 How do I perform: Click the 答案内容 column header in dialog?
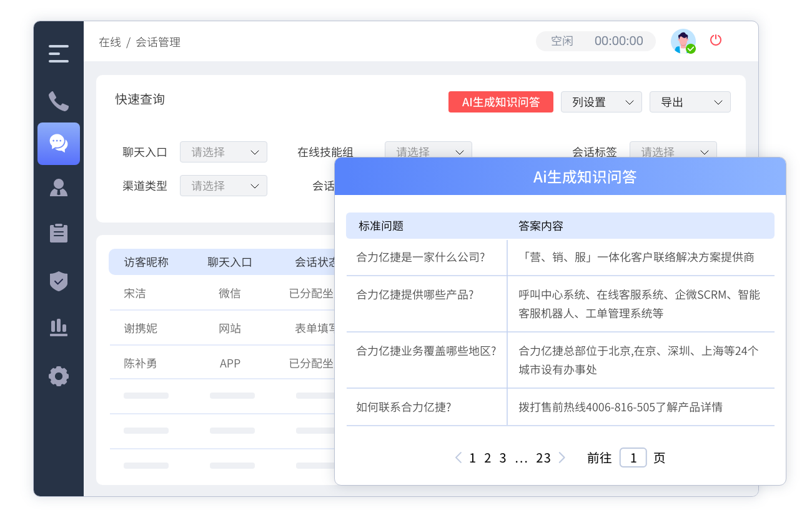541,226
